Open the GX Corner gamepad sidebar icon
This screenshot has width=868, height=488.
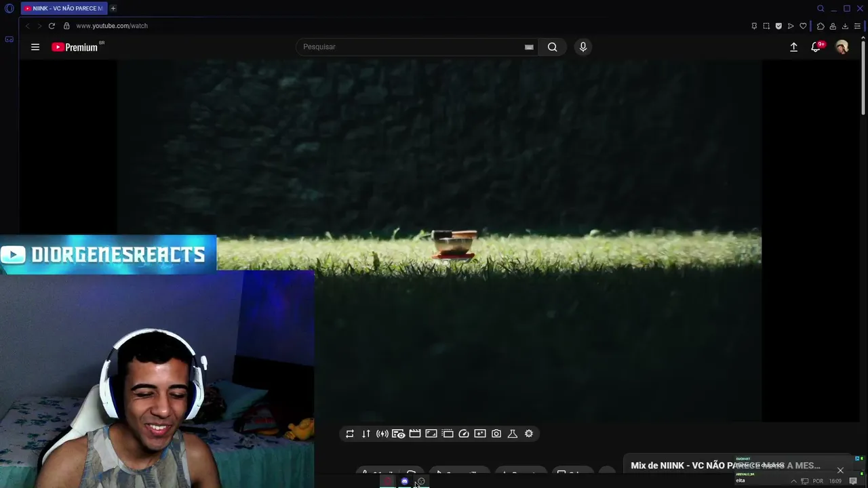click(x=9, y=39)
